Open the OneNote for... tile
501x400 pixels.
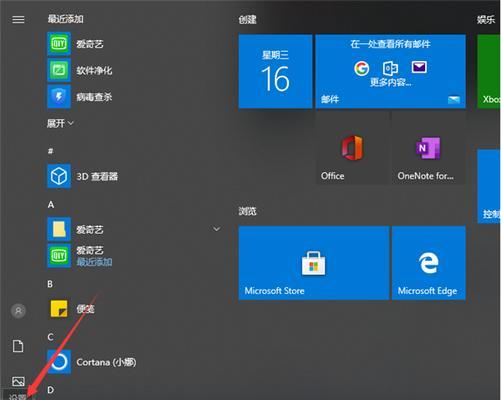pyautogui.click(x=429, y=148)
